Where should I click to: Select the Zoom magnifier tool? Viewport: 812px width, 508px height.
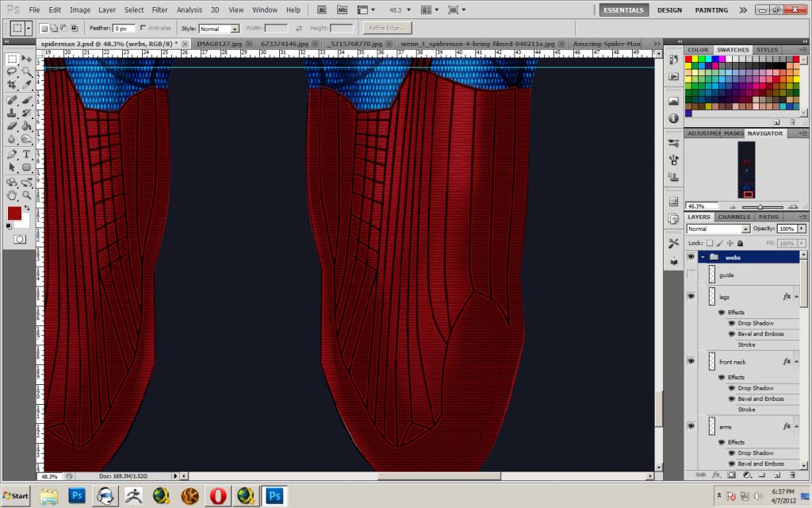click(26, 195)
